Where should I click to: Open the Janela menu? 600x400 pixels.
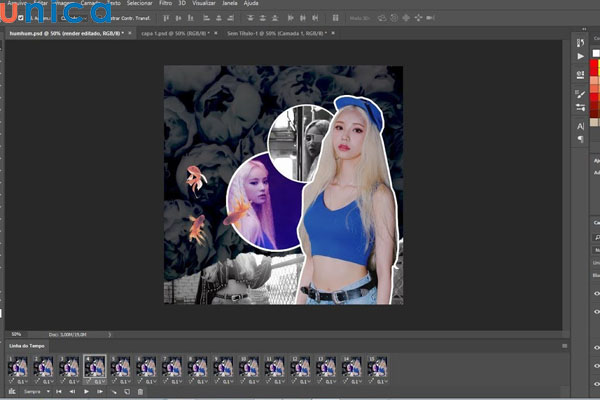pos(230,3)
